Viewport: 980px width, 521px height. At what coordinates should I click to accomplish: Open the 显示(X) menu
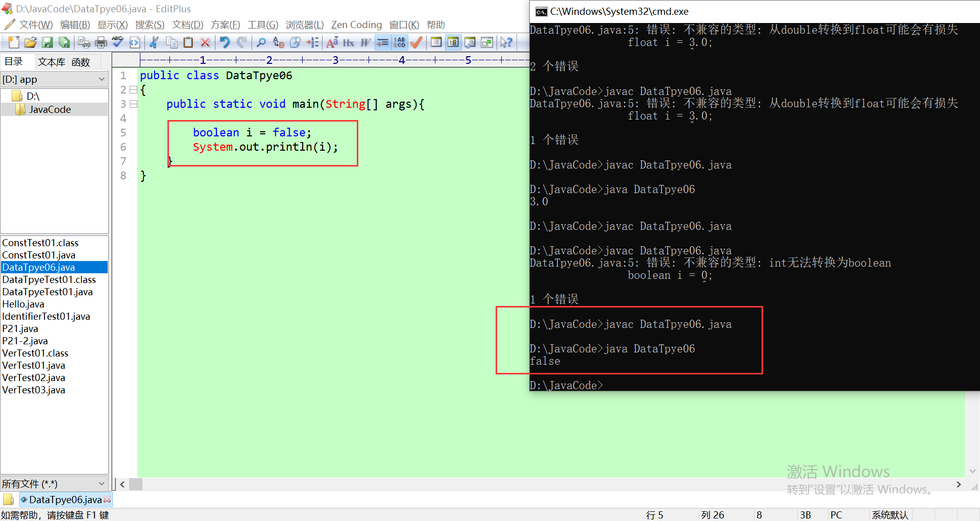pos(112,25)
